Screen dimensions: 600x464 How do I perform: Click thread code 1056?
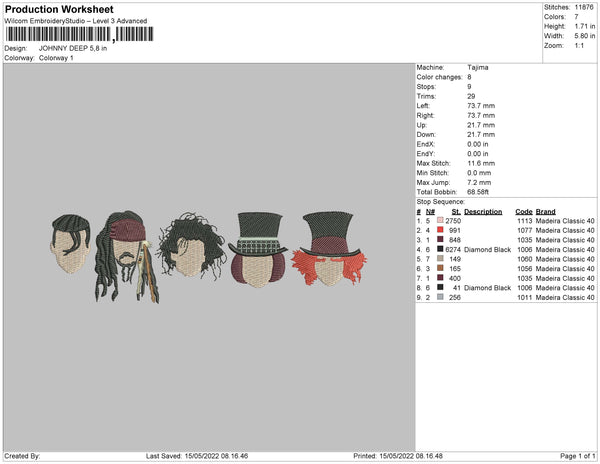[525, 269]
